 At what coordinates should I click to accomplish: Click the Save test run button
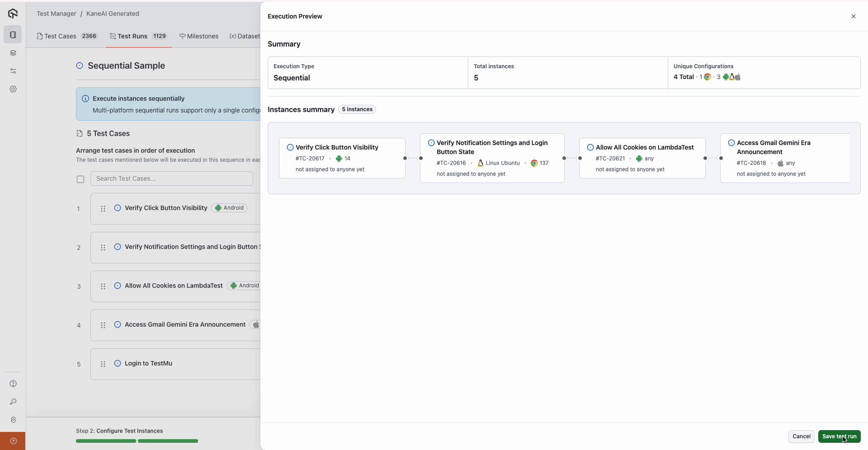click(x=840, y=436)
